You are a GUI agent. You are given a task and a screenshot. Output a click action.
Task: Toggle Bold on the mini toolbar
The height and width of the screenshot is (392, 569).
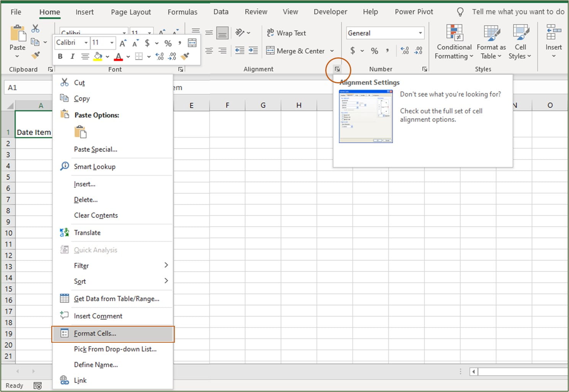(60, 56)
